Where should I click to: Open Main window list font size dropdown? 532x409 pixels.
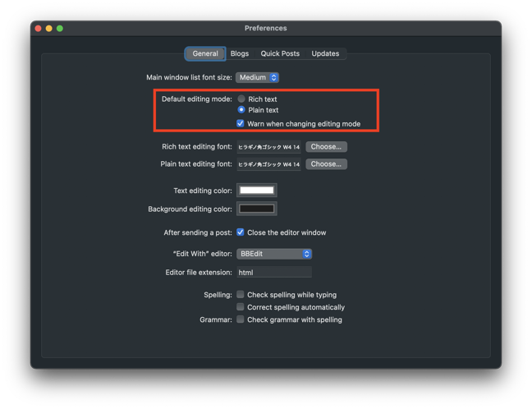coord(258,77)
